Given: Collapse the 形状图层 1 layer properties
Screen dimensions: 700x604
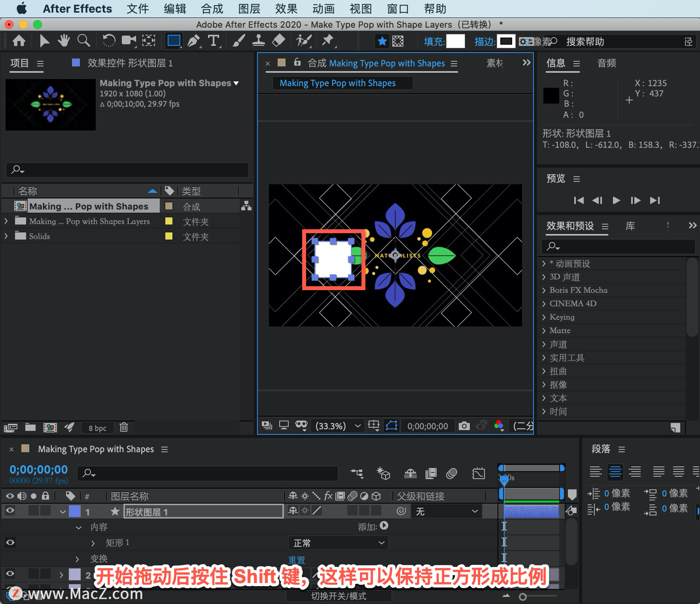Looking at the screenshot, I should (x=63, y=512).
